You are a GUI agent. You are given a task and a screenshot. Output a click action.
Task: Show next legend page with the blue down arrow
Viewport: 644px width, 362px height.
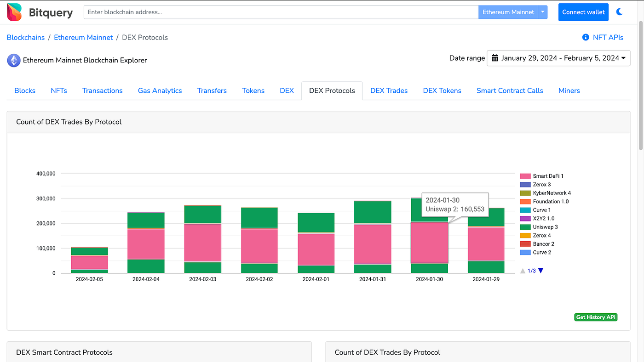540,271
